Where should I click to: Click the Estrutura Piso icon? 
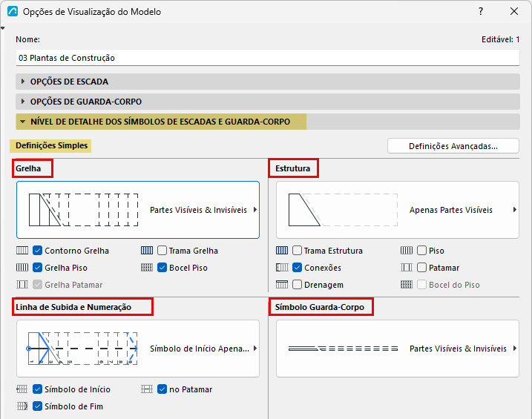407,251
